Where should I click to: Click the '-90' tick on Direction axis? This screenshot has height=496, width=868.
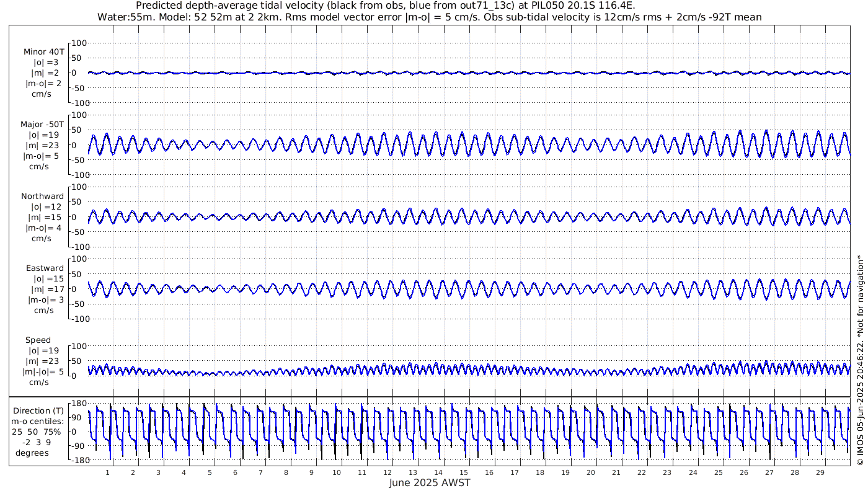pos(78,446)
